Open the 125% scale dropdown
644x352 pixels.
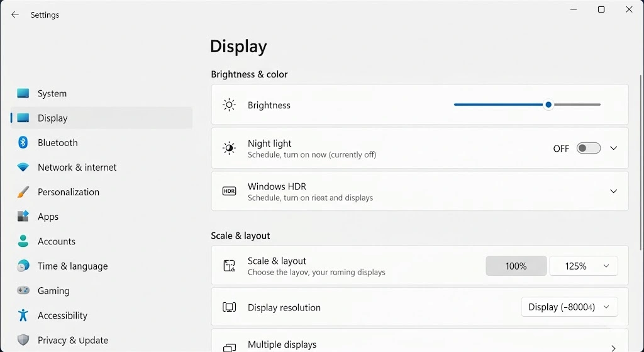pyautogui.click(x=584, y=266)
